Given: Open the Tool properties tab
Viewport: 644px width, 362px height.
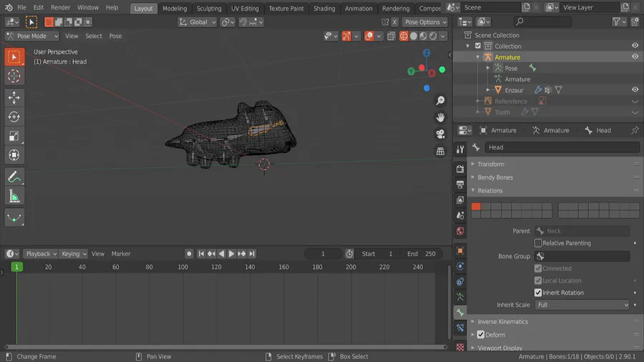Looking at the screenshot, I should (460, 150).
